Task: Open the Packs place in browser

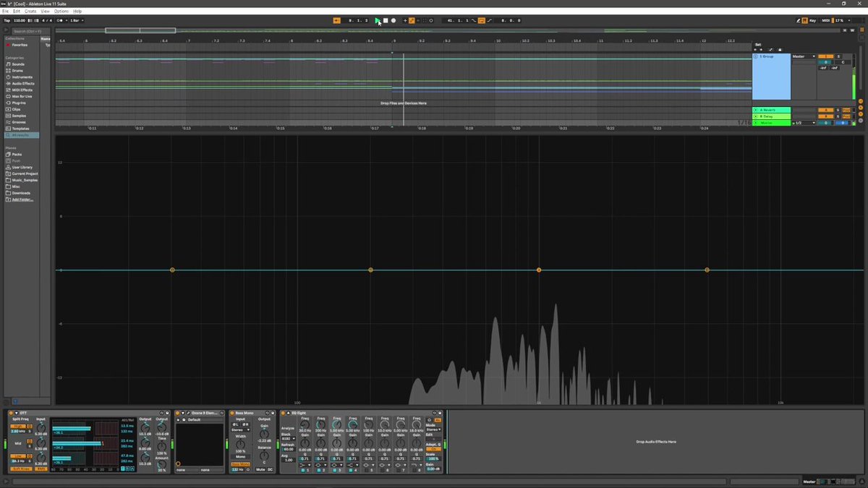Action: (17, 155)
